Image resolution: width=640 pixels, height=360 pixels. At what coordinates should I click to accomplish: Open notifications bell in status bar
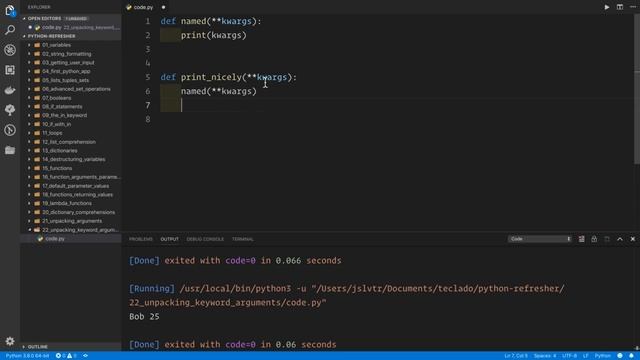coord(631,356)
